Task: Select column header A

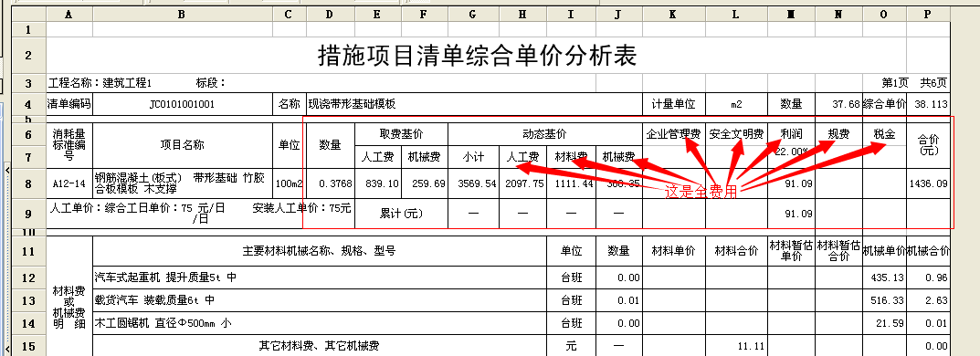Action: (68, 15)
